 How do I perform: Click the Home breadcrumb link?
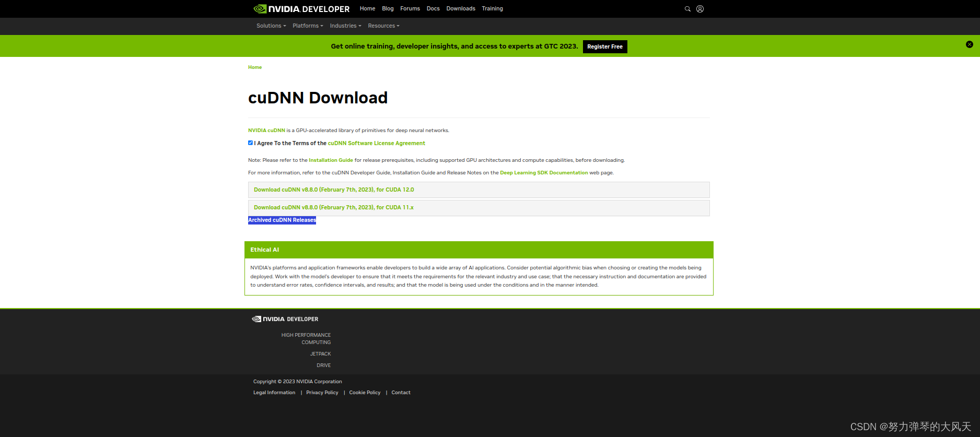255,67
